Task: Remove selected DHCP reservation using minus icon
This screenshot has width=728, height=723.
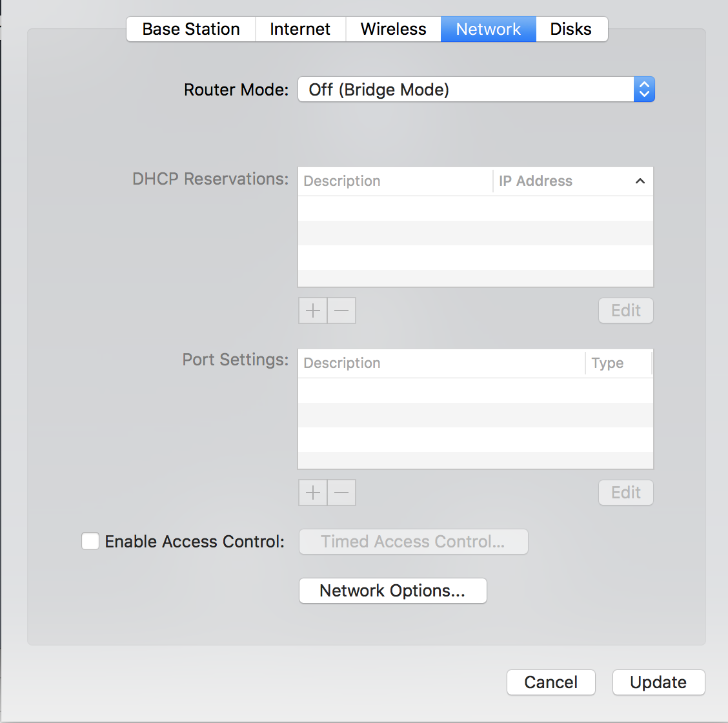Action: tap(341, 311)
